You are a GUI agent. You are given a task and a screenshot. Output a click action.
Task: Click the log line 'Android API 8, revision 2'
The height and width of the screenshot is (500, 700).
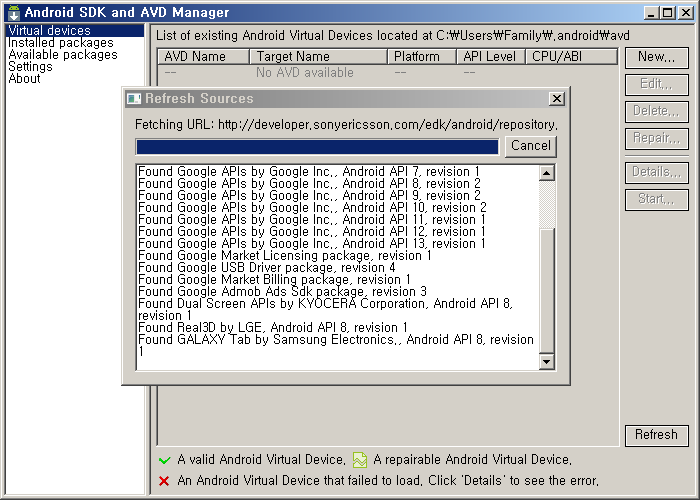pos(309,184)
